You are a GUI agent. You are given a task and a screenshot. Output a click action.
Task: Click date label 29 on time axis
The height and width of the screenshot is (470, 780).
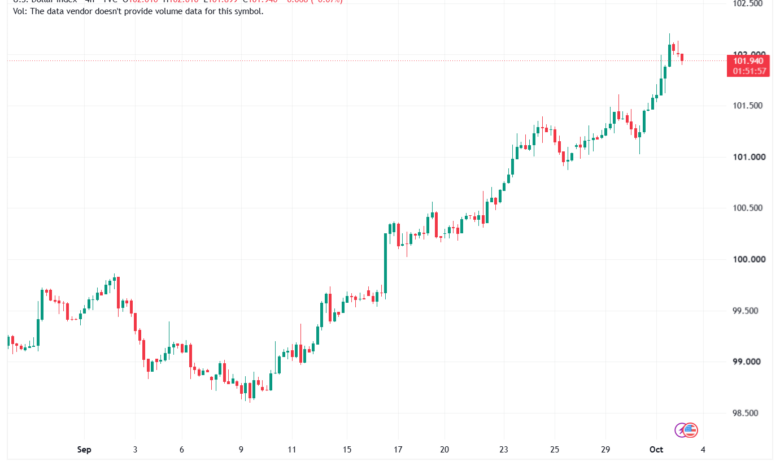coord(605,450)
